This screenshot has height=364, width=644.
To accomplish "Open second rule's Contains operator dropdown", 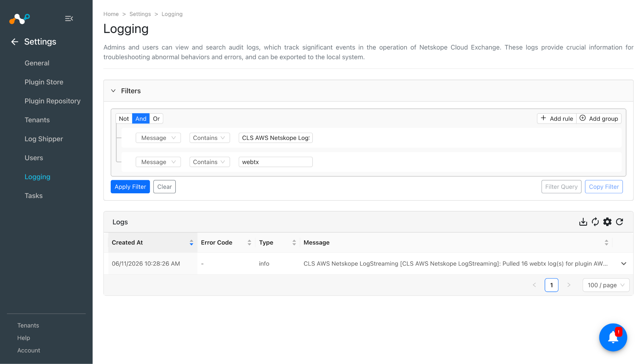I will pos(209,162).
